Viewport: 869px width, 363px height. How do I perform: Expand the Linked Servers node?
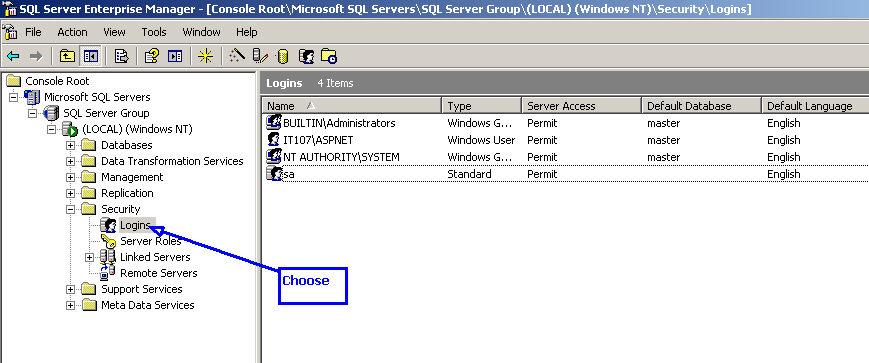[89, 258]
